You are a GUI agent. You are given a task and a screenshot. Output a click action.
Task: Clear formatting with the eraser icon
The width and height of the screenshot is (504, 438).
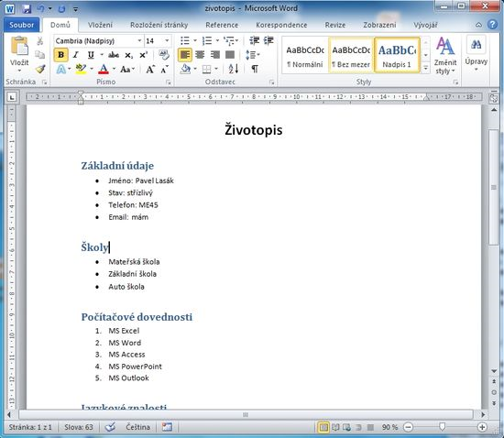coord(164,55)
